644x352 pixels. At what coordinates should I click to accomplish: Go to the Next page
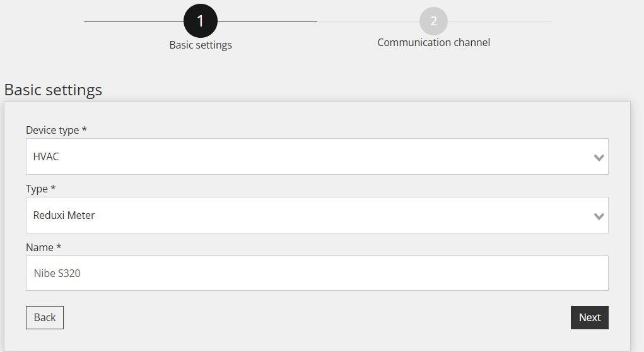[x=589, y=317]
